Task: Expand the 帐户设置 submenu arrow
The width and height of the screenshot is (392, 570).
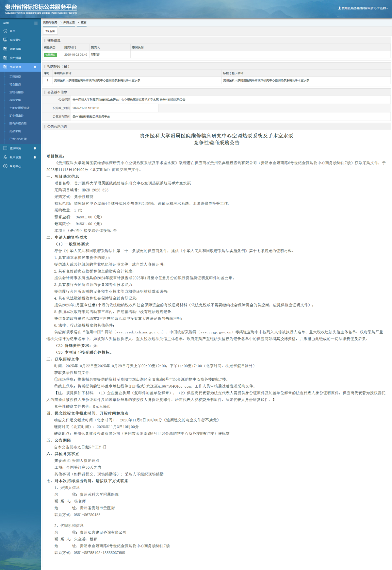Action: (x=35, y=157)
